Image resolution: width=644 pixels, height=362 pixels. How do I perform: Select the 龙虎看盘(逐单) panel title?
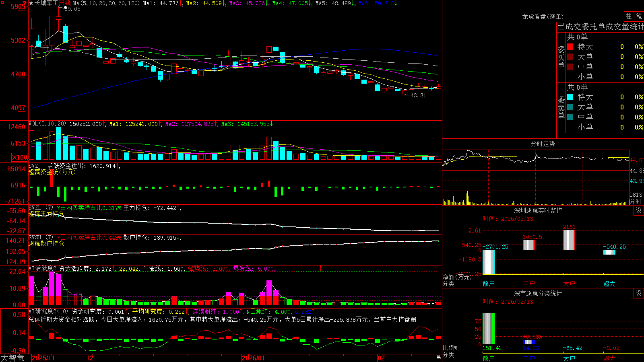(543, 16)
